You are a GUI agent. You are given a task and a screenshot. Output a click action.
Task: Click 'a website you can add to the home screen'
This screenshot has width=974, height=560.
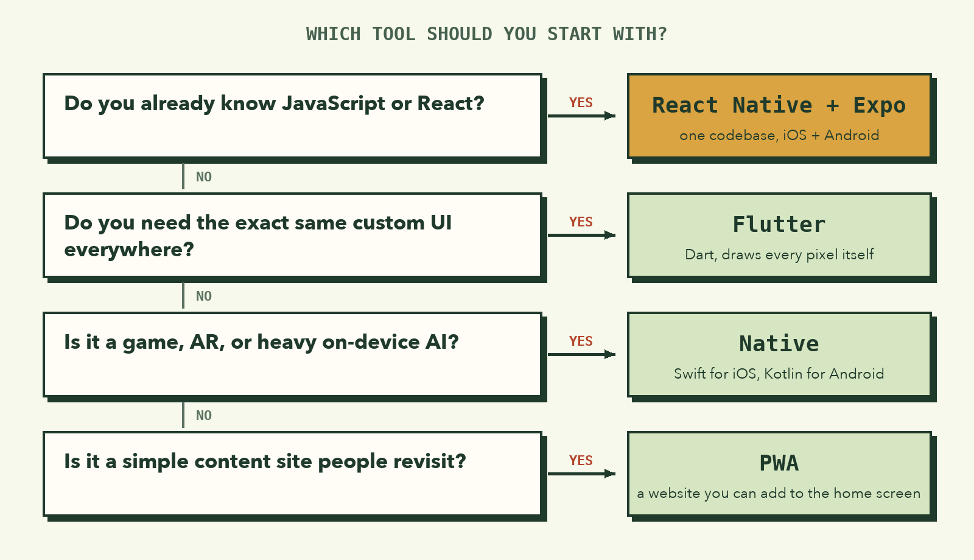coord(779,493)
